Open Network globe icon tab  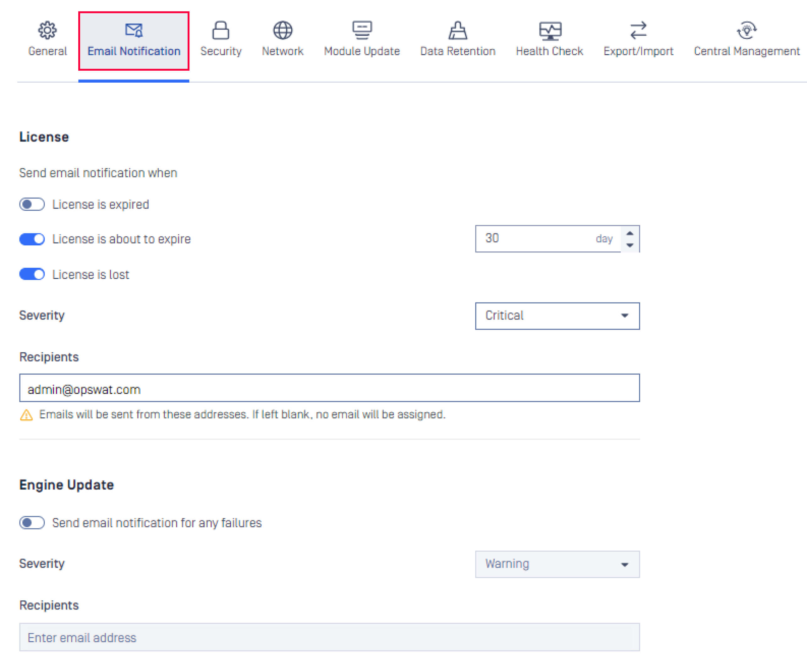coord(283,30)
